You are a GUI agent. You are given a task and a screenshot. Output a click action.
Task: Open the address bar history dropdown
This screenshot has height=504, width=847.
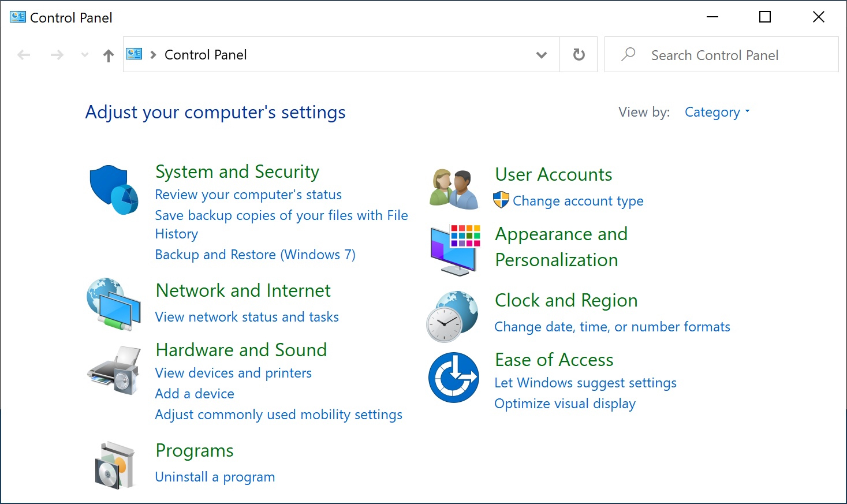pos(542,54)
